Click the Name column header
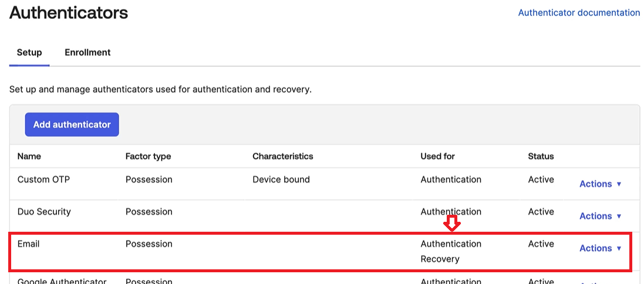 coord(29,156)
